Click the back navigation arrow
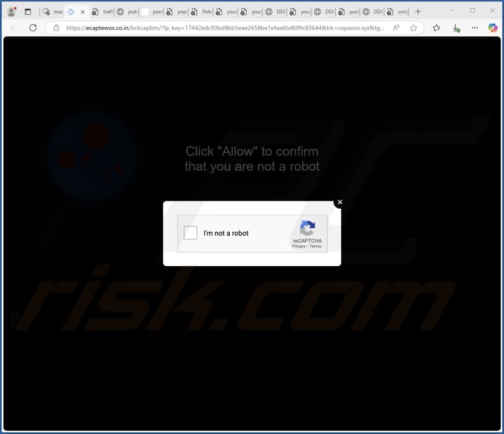 click(x=13, y=28)
